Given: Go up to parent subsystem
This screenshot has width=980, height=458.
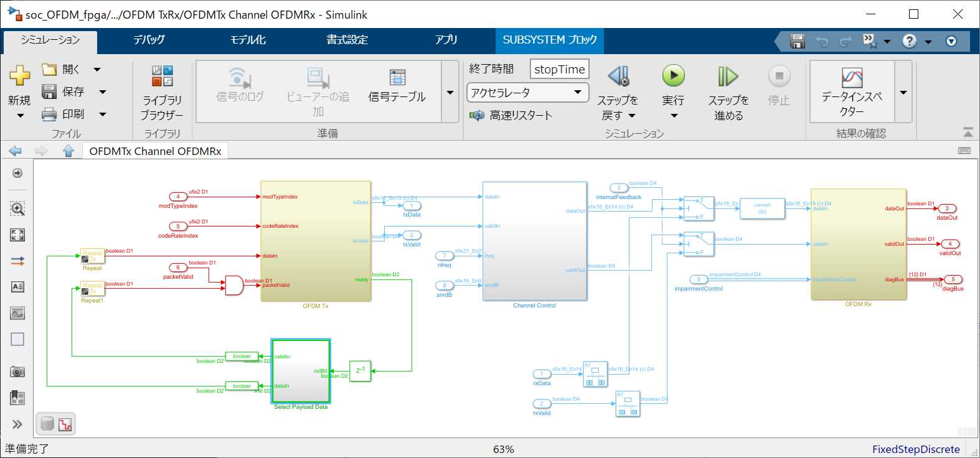Looking at the screenshot, I should 68,151.
